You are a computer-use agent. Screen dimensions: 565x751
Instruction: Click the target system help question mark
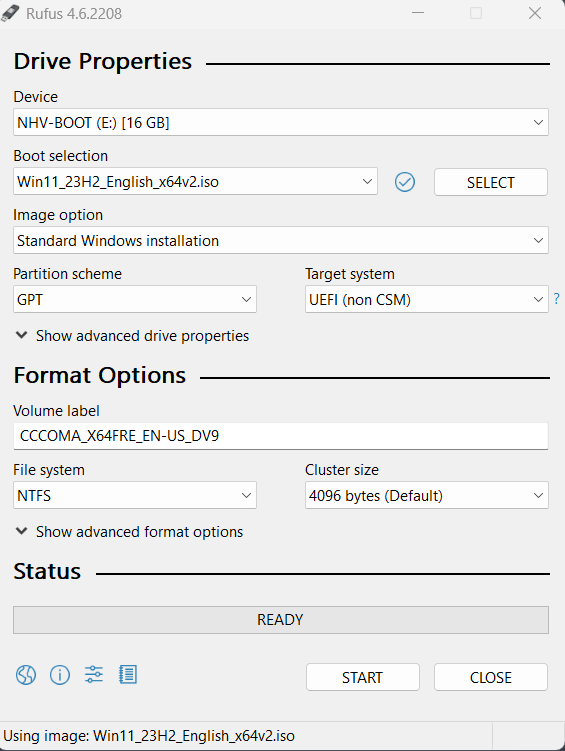pos(556,299)
